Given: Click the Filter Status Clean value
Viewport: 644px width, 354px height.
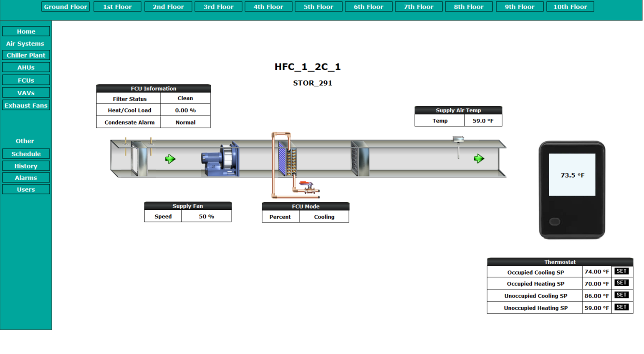Looking at the screenshot, I should (185, 98).
